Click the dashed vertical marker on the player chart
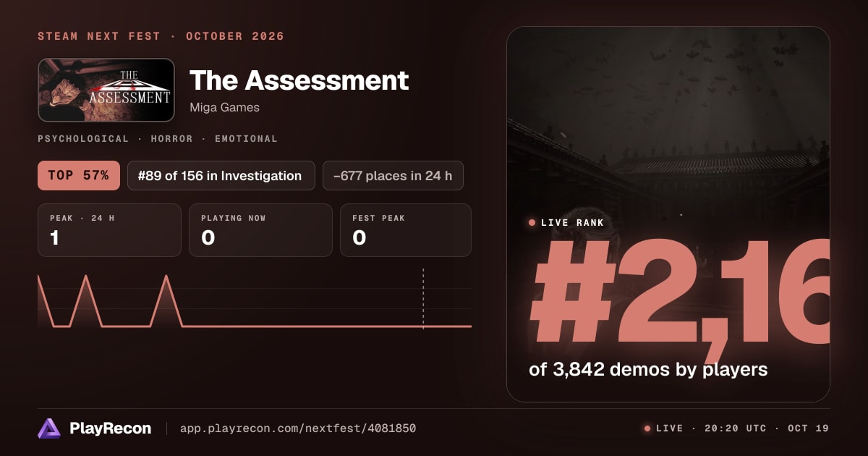 click(x=423, y=299)
